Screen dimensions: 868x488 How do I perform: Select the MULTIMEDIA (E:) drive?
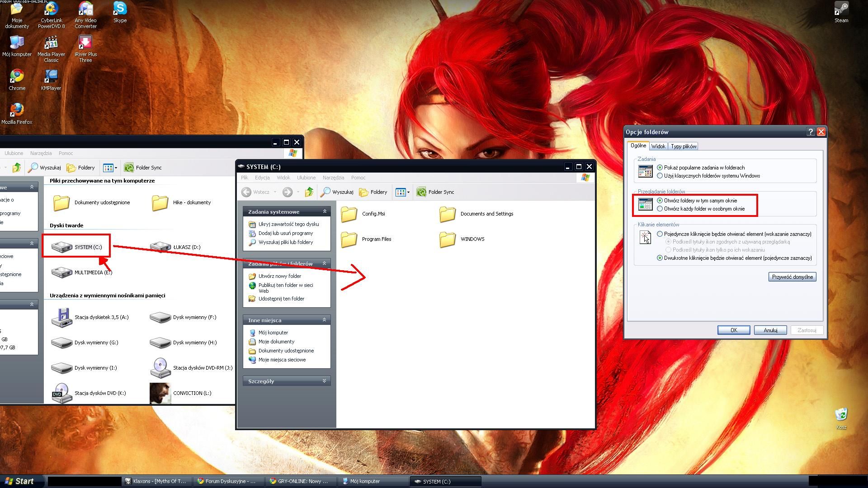(82, 272)
